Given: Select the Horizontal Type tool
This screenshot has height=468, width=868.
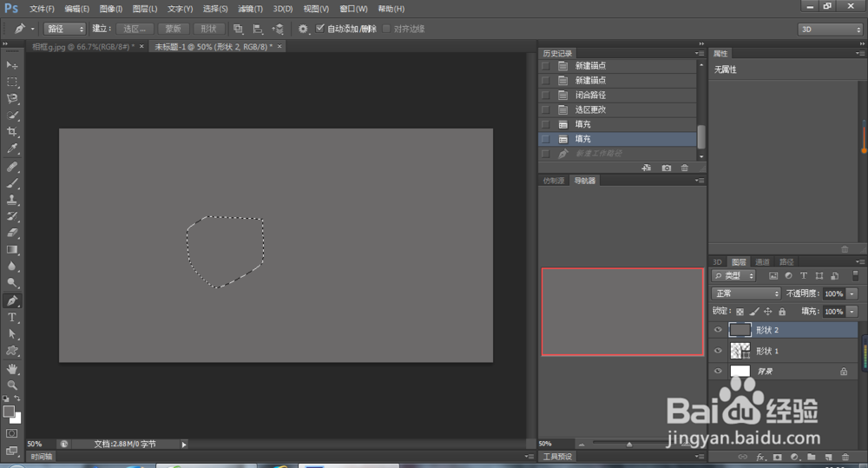Looking at the screenshot, I should (x=11, y=317).
